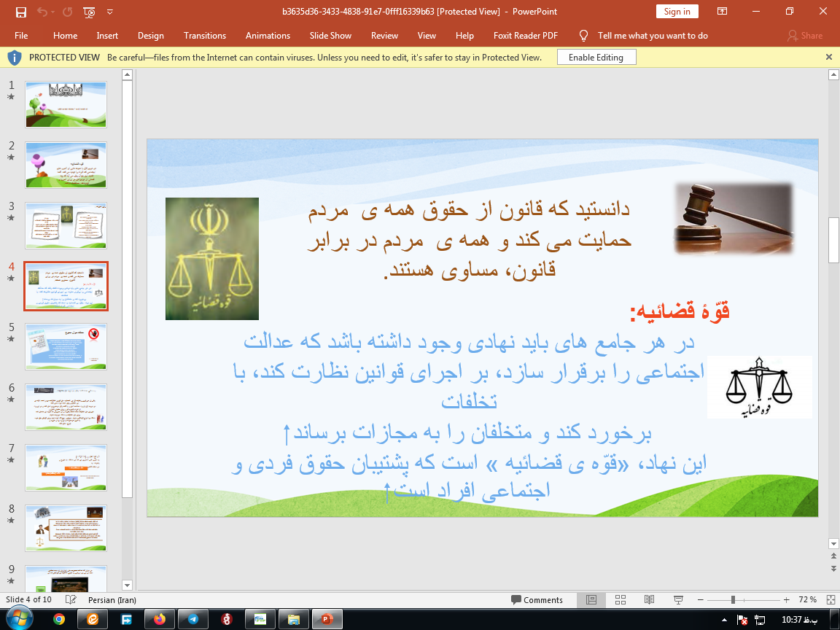Start Slide Show from Beginning icon in title bar
Screen dimensions: 840x630
(x=89, y=12)
